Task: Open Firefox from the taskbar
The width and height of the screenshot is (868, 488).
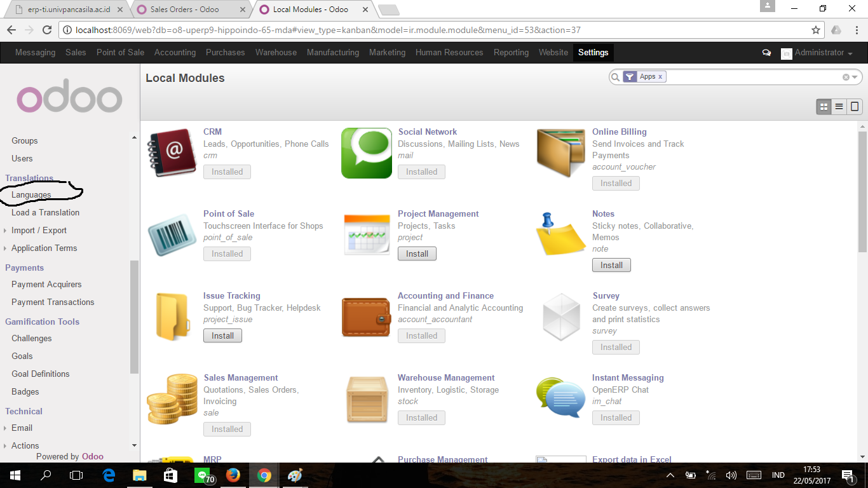Action: pos(233,475)
